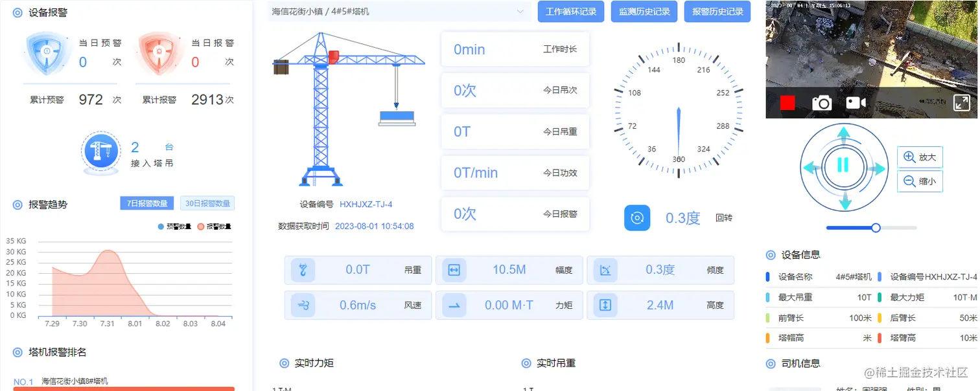Click the 司机信息 section header icon

click(771, 364)
